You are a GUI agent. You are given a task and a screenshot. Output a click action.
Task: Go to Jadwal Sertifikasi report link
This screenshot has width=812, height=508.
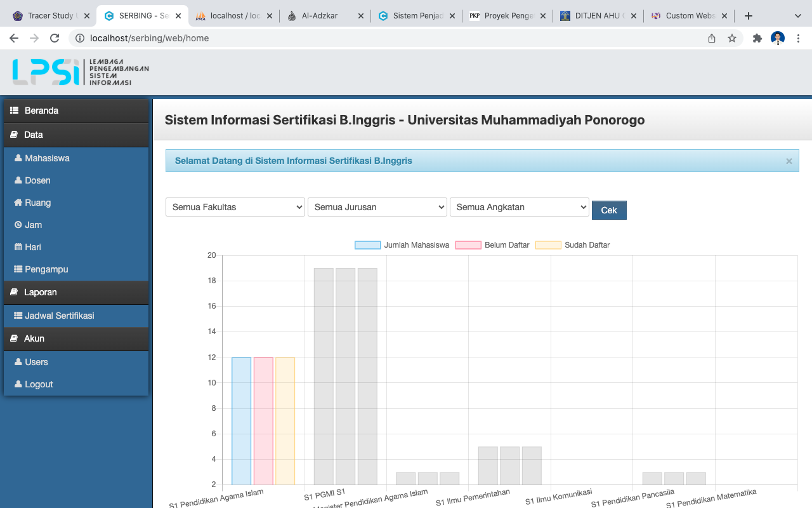pyautogui.click(x=59, y=316)
